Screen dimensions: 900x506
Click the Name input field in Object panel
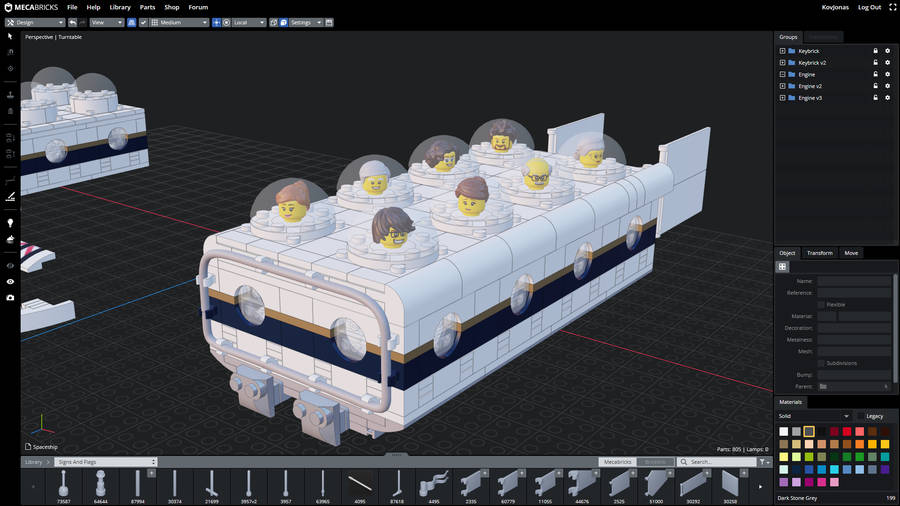tap(854, 281)
